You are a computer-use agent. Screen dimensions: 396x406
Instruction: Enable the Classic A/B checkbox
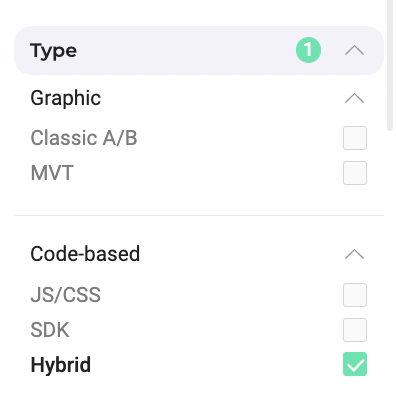click(x=355, y=138)
